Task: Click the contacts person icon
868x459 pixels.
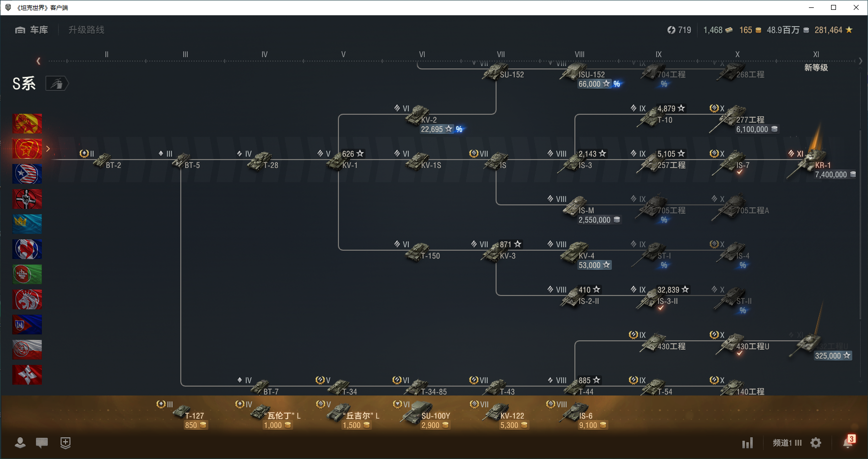Action: tap(20, 443)
